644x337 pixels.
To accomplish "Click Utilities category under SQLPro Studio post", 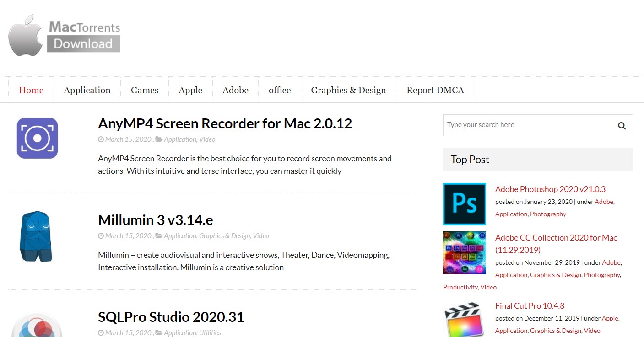I will [x=210, y=333].
